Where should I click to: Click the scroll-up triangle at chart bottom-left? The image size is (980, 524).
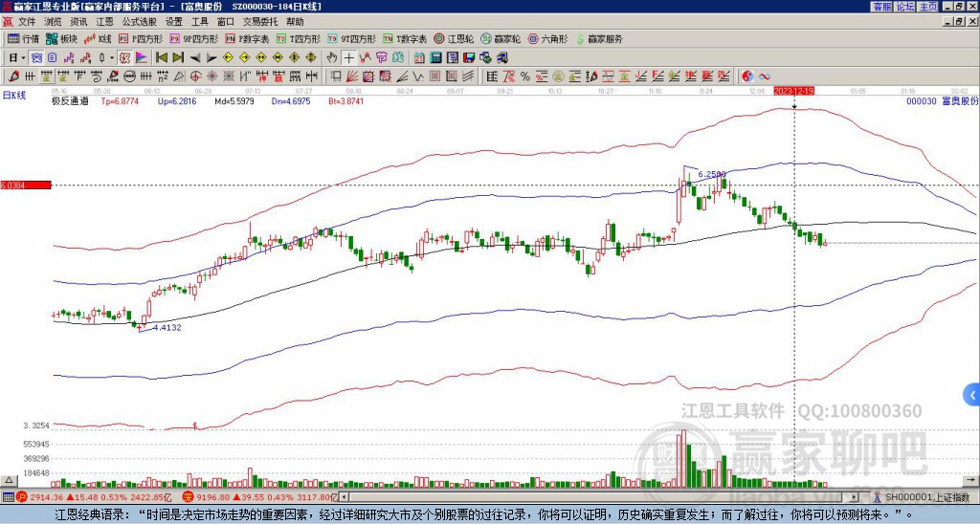9,480
